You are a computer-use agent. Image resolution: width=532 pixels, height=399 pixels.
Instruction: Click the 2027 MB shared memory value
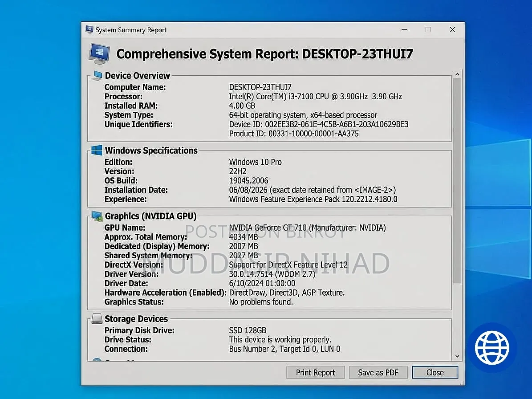tap(243, 256)
